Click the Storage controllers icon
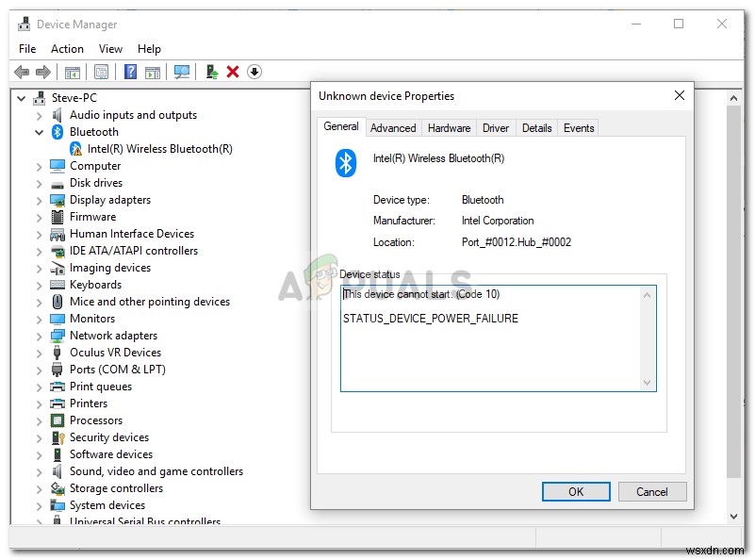The image size is (755, 560). pos(57,488)
